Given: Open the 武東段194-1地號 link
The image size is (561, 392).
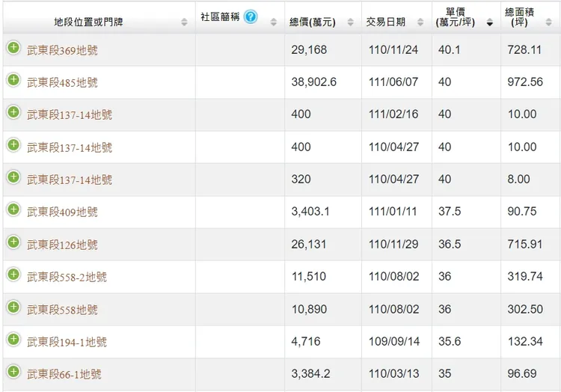Looking at the screenshot, I should coord(67,343).
